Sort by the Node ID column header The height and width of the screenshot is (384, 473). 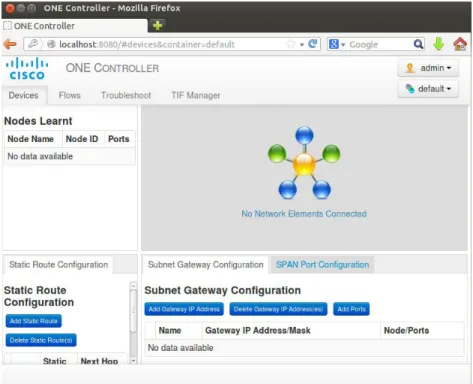(83, 139)
